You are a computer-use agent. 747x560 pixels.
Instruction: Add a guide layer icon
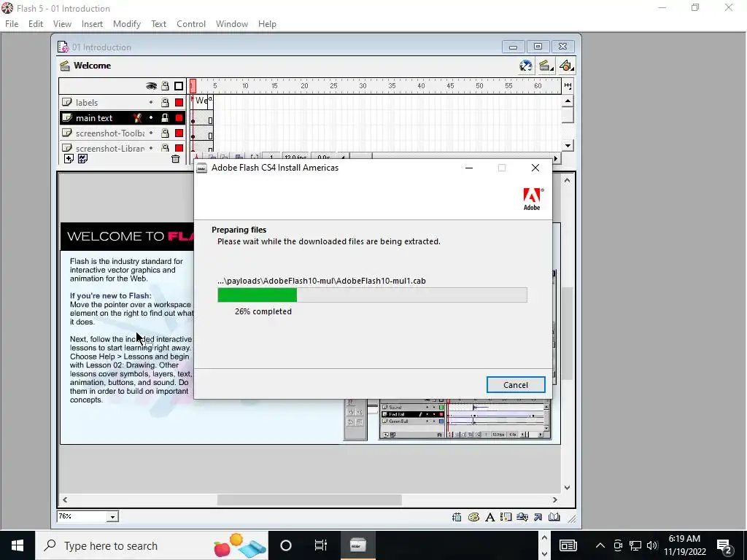pos(82,158)
